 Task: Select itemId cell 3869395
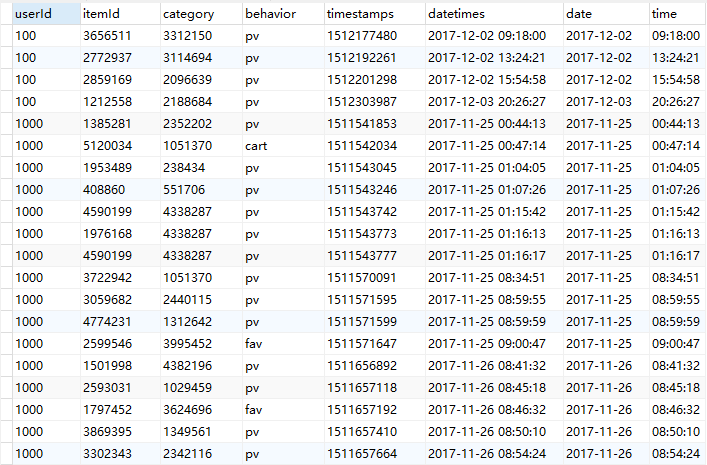pyautogui.click(x=120, y=432)
